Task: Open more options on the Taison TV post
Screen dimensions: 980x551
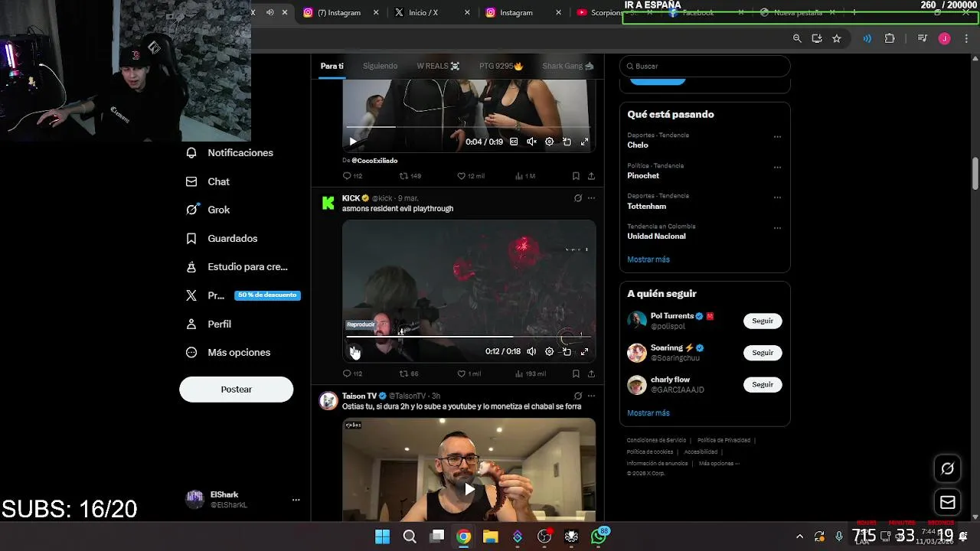Action: [x=591, y=396]
